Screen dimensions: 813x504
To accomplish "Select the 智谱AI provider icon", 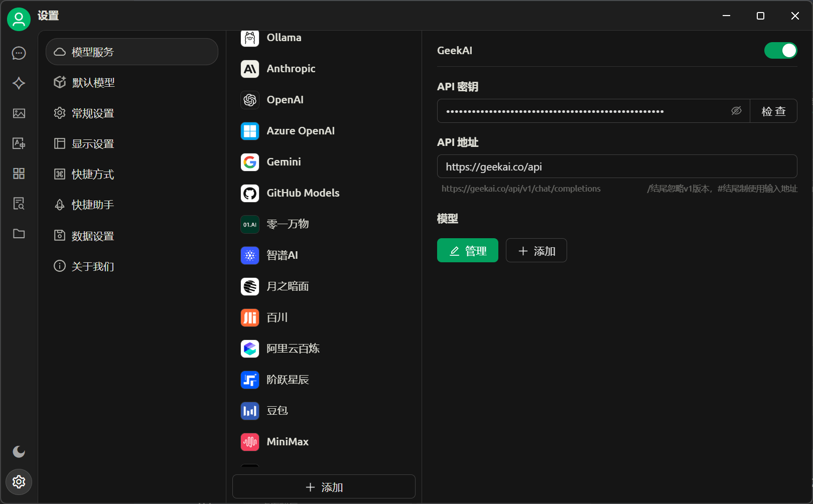I will click(x=250, y=255).
